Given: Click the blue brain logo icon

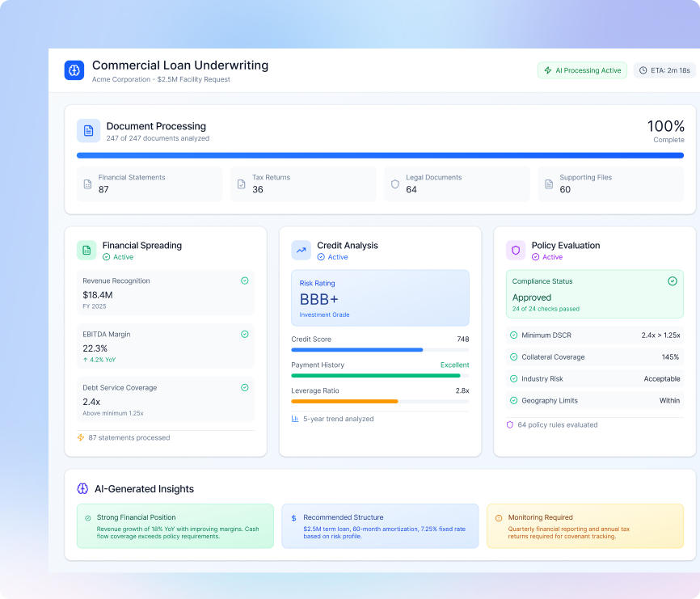Looking at the screenshot, I should [x=74, y=70].
